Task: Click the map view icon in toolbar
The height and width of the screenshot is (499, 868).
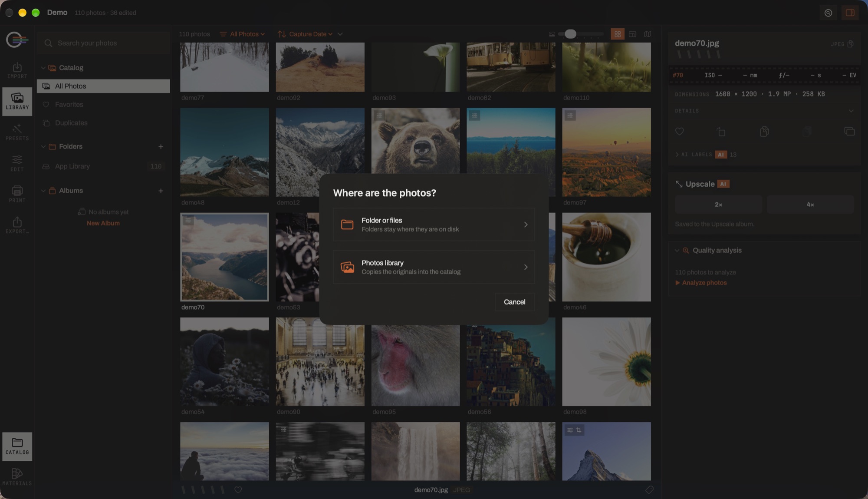Action: coord(647,34)
